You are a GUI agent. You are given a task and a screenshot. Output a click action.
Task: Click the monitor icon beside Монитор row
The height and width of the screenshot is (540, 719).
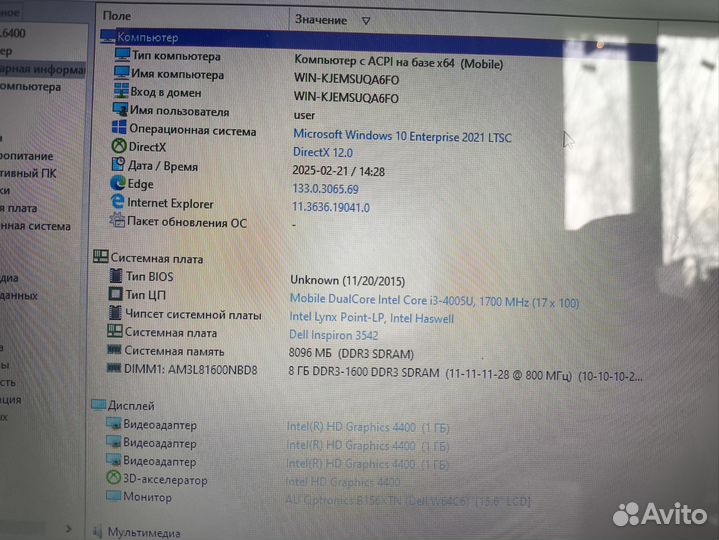click(112, 498)
